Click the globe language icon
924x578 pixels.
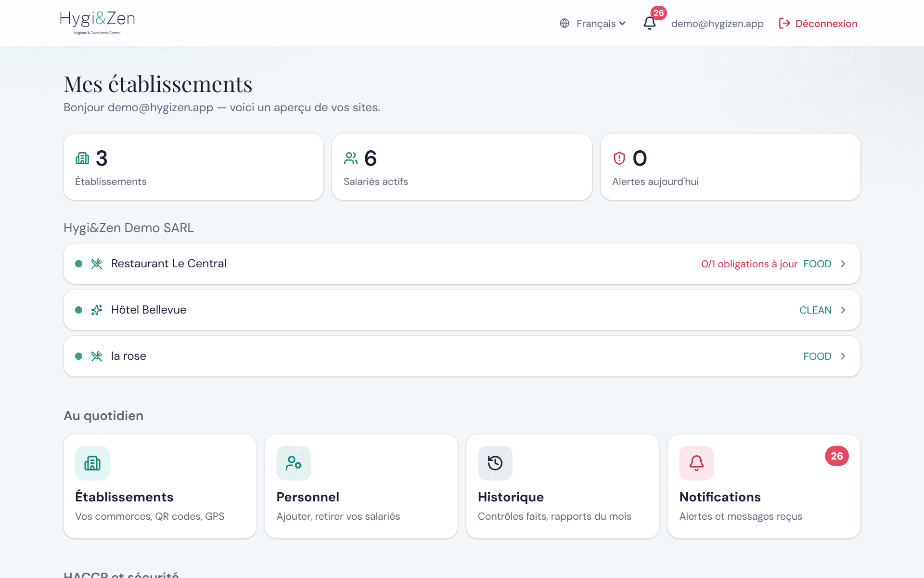(565, 23)
